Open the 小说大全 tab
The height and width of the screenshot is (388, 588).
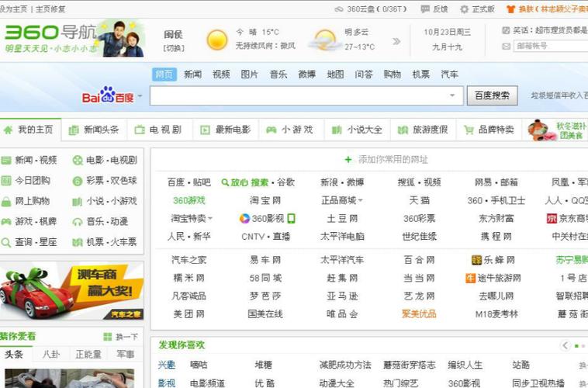(358, 130)
